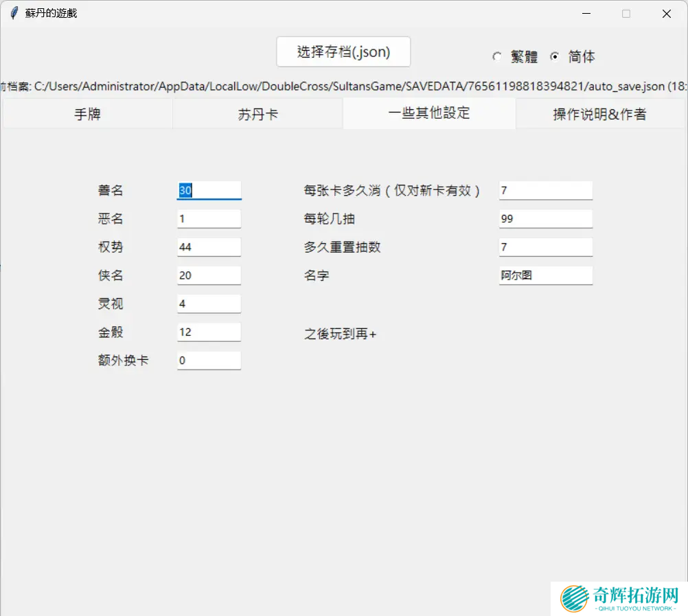Switch to the 手牌 tab
Viewport: 688px width, 616px height.
coord(87,114)
